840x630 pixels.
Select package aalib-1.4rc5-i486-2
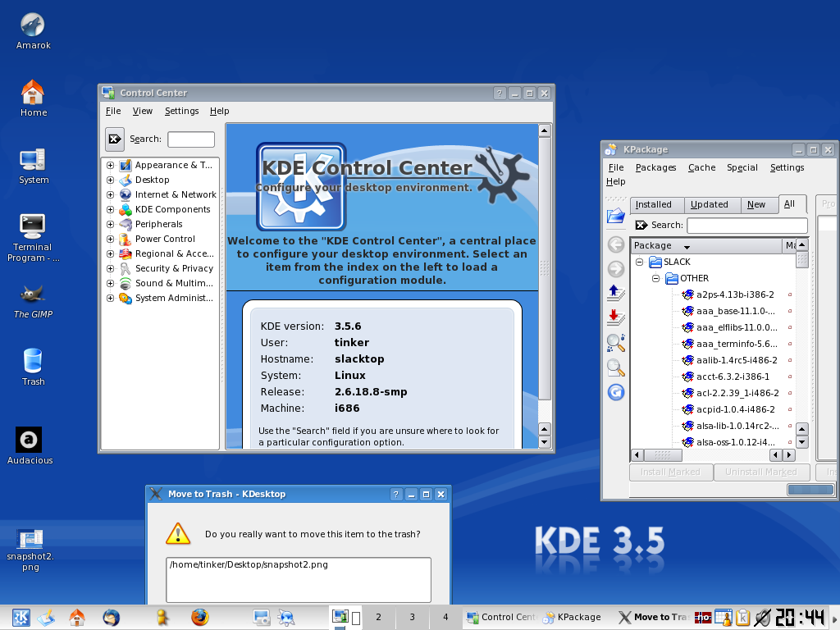(736, 361)
